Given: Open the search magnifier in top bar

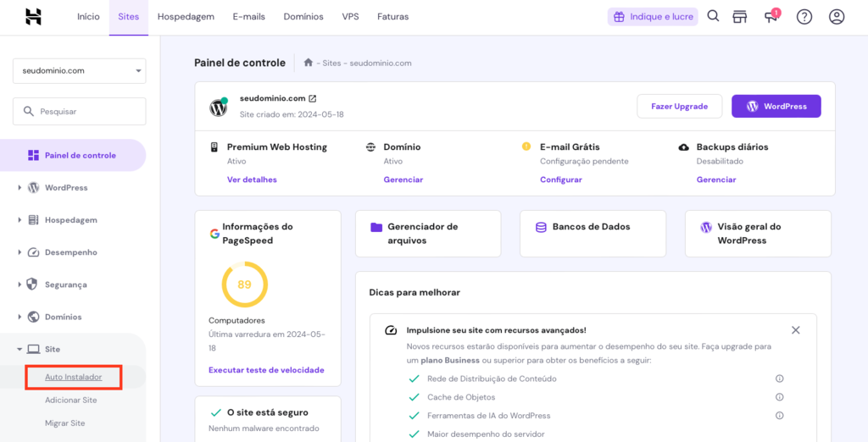Looking at the screenshot, I should (714, 17).
